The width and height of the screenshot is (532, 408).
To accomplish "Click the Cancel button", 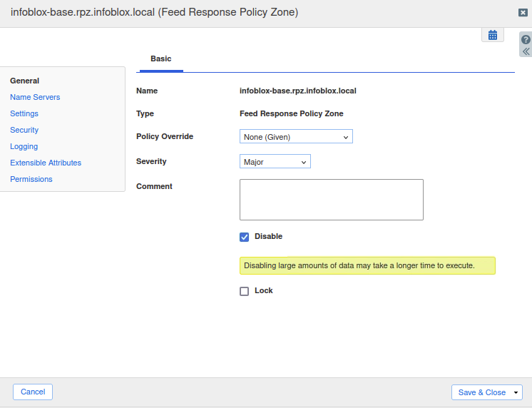I will click(x=33, y=392).
